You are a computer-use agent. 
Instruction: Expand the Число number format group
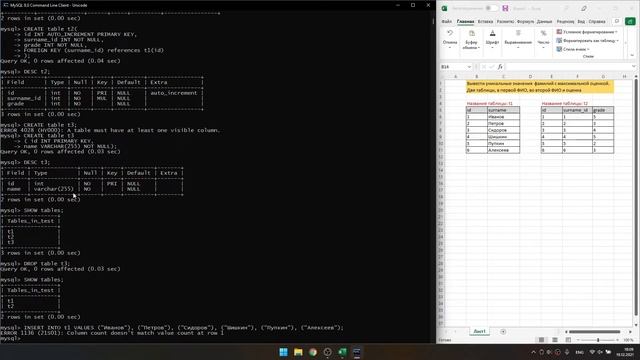coord(543,40)
